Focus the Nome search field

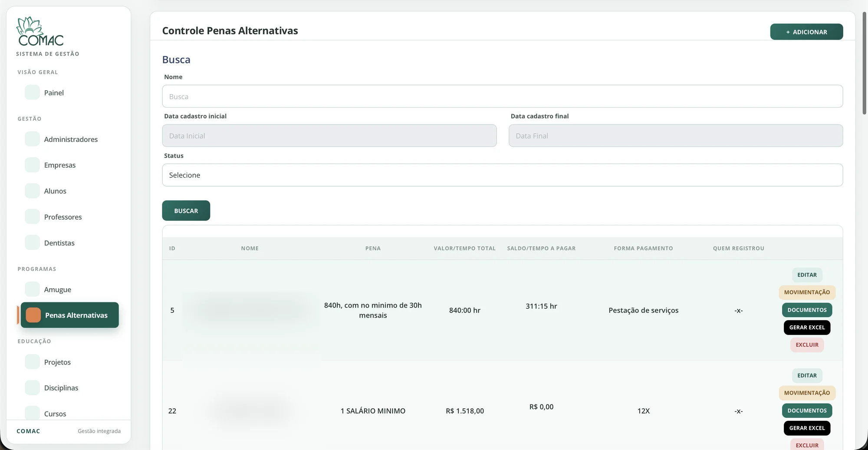(503, 96)
